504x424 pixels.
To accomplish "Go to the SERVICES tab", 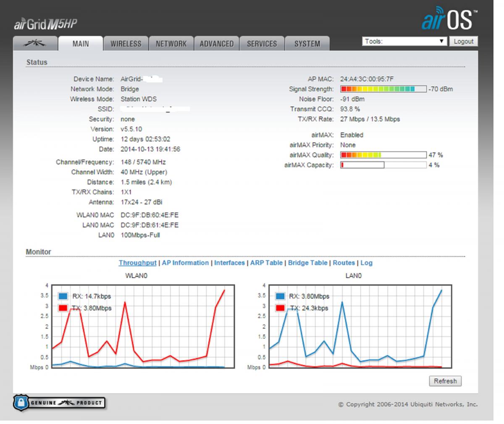I will tap(262, 44).
